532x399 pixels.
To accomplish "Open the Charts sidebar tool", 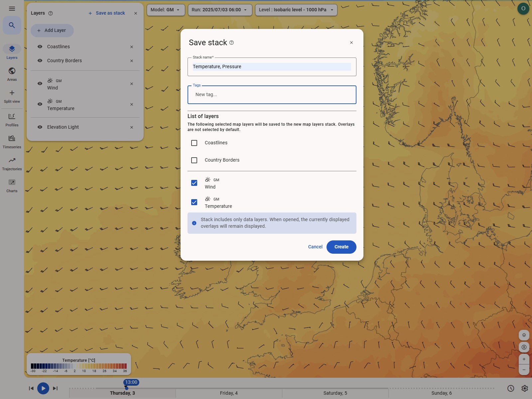I will pyautogui.click(x=12, y=186).
